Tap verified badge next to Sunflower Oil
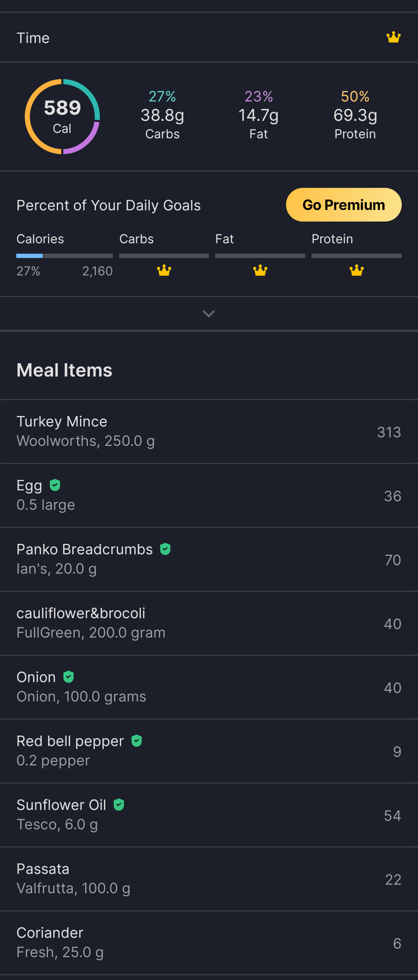 [x=119, y=805]
